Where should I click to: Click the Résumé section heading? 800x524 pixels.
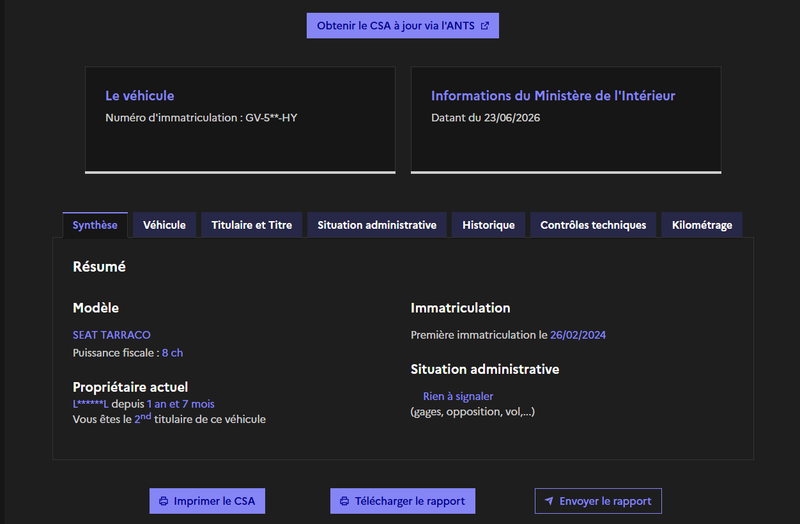tap(99, 267)
